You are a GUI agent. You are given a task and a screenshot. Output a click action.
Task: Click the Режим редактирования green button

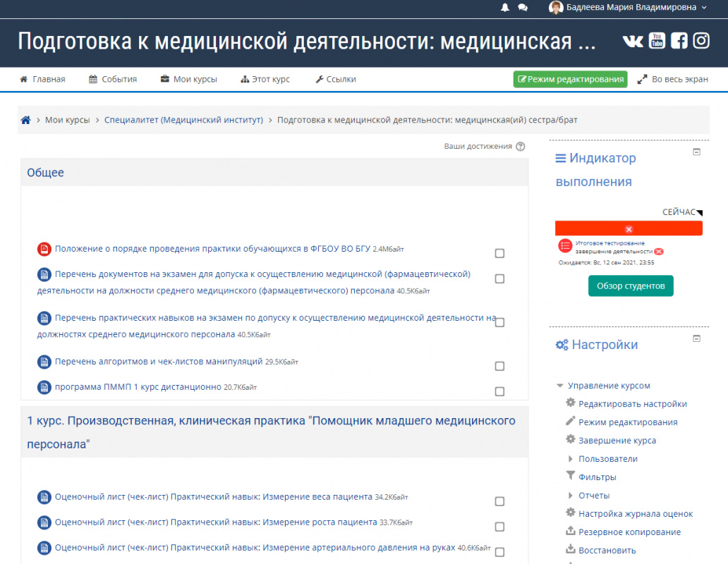[x=570, y=79]
